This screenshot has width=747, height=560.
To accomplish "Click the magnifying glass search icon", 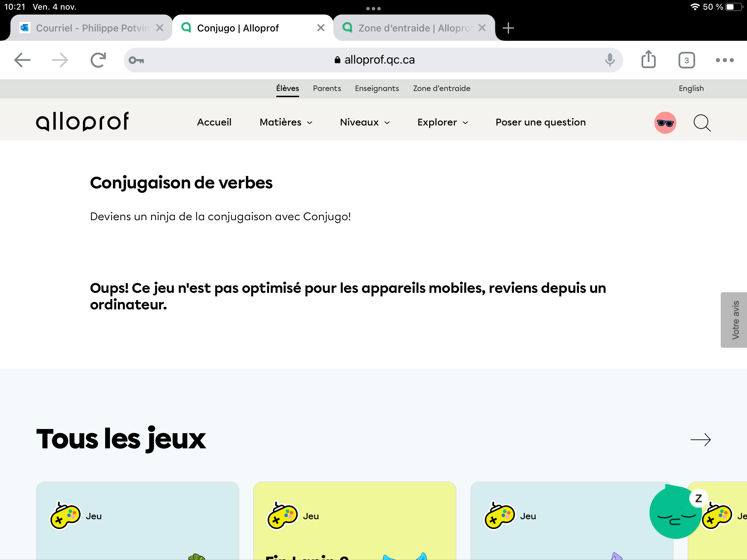I will 702,123.
